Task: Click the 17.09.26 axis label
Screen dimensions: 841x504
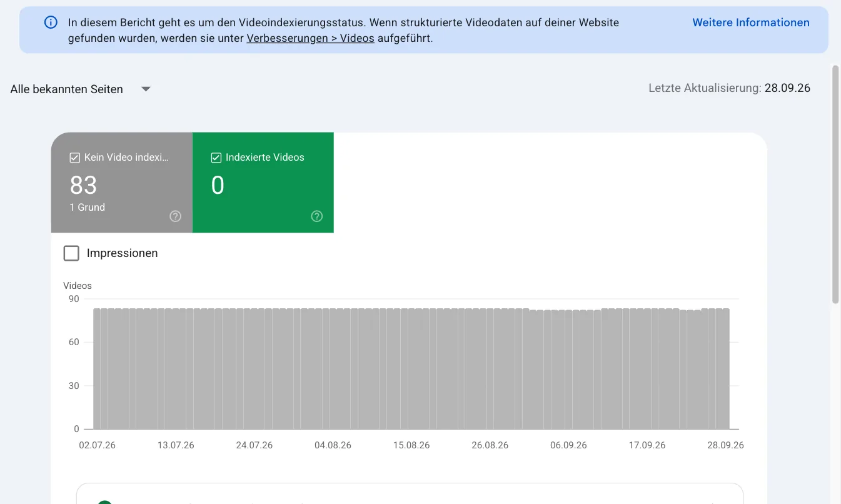Action: [647, 445]
